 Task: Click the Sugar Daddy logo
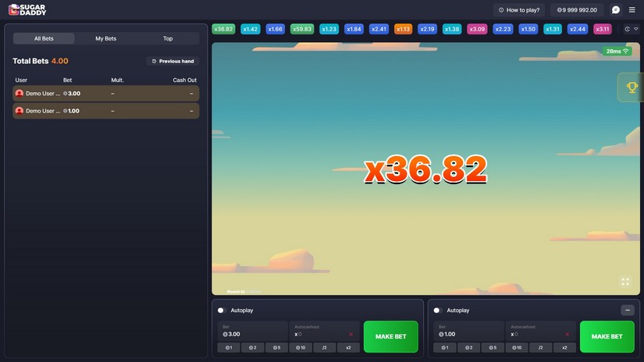27,9
